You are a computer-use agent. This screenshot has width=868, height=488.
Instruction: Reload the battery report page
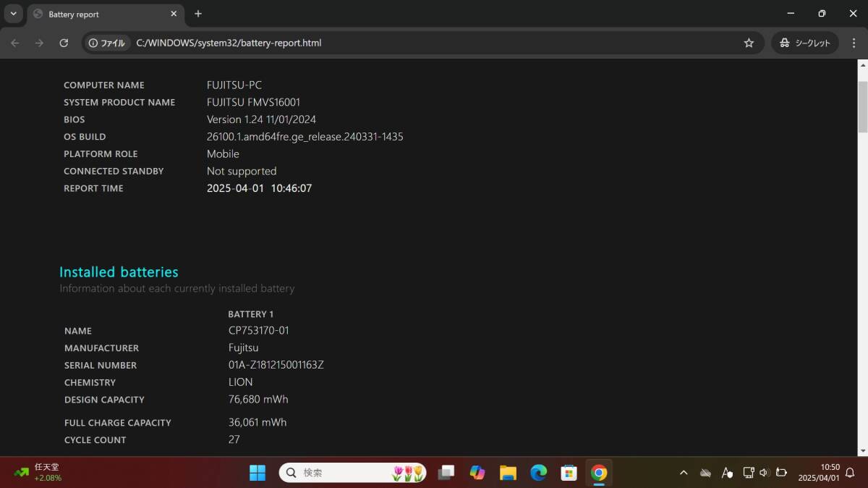click(x=64, y=43)
